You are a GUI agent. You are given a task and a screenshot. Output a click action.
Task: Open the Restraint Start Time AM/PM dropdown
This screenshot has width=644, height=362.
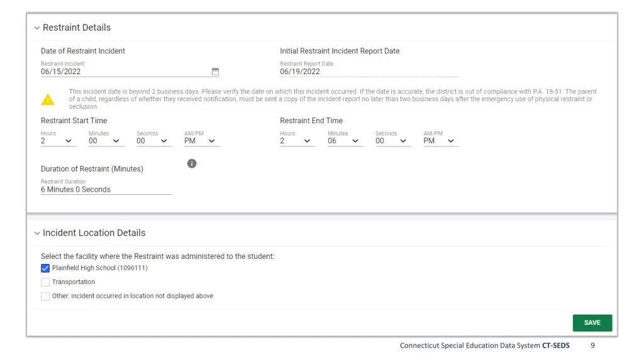point(202,141)
